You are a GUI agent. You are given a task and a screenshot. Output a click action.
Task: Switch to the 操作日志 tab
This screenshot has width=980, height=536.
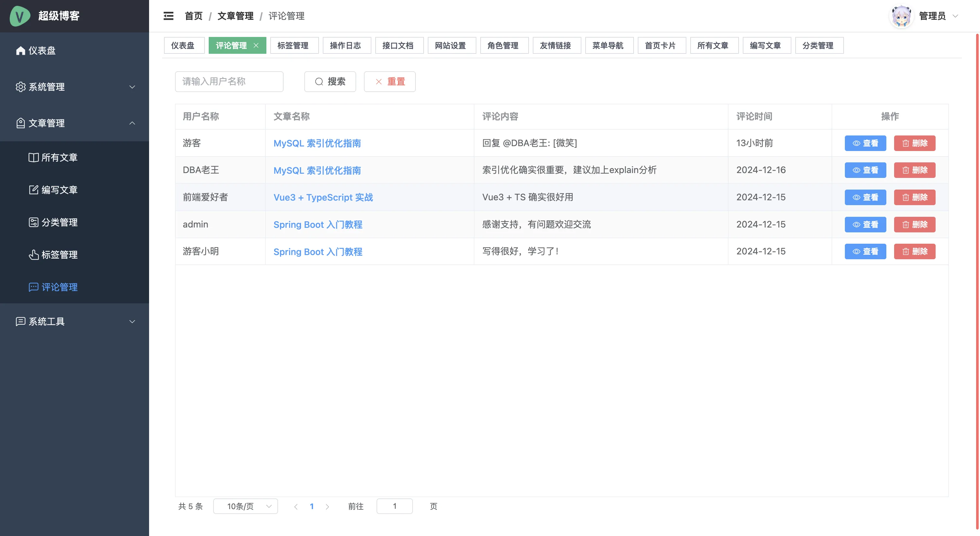[347, 45]
